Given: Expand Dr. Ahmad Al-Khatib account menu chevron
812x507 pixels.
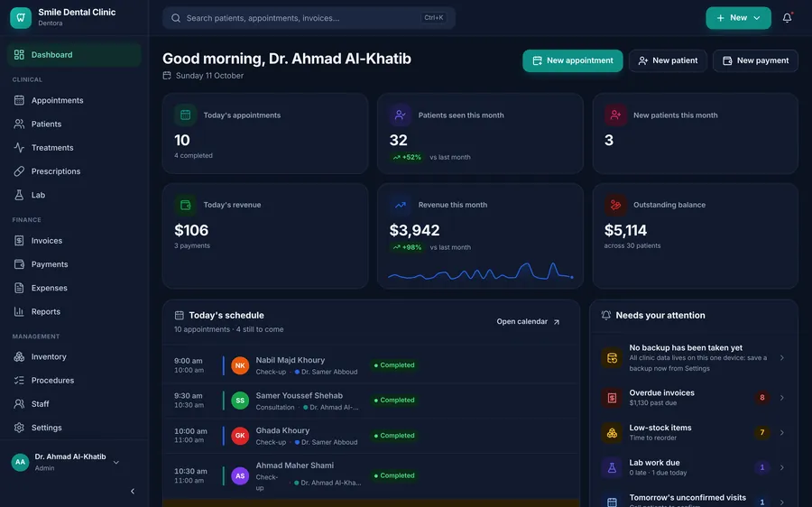Looking at the screenshot, I should pos(116,462).
